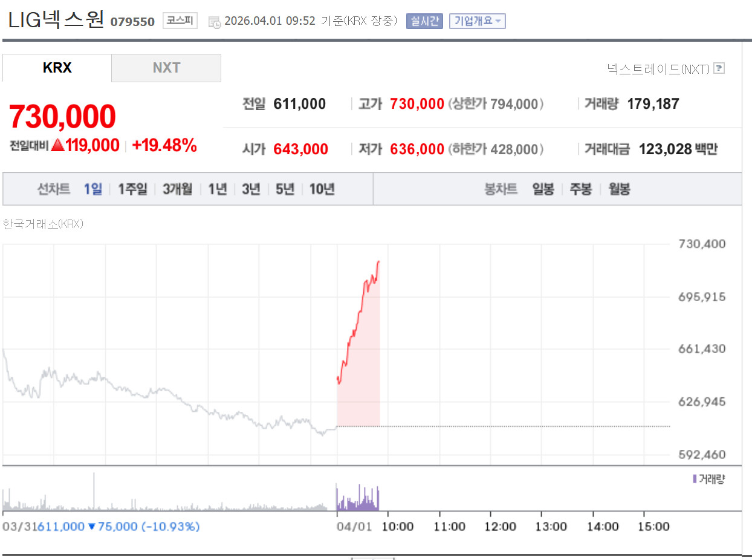Click the stock code 079550
Viewport: 752px width, 560px height.
[132, 22]
